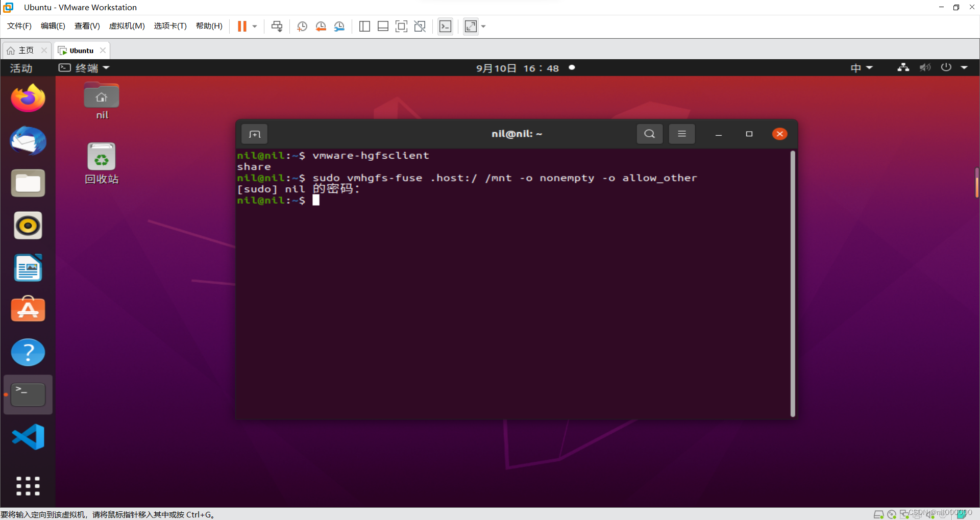Open the 终端 app menu
Viewport: 980px width, 520px height.
(x=84, y=68)
